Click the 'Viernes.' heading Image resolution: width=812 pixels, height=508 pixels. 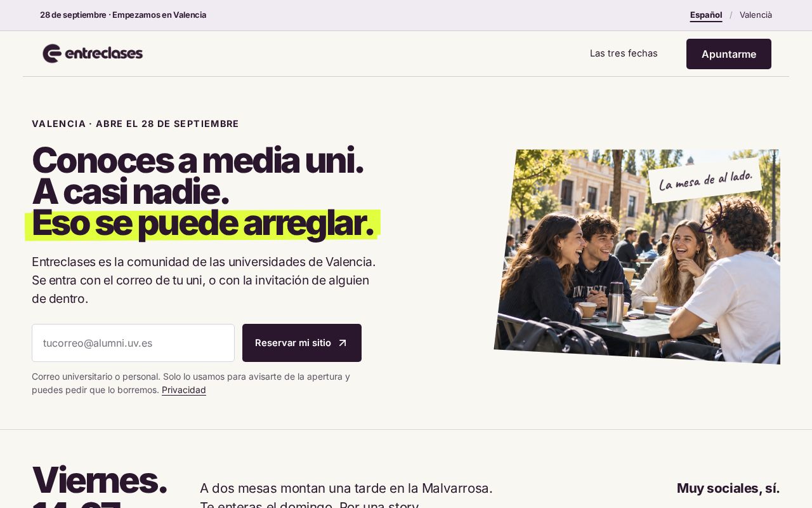(x=99, y=479)
